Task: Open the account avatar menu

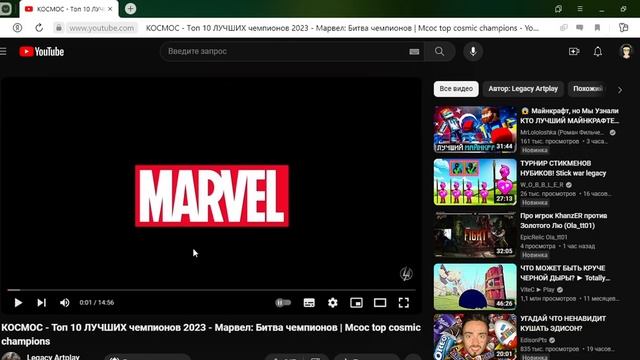Action: tap(626, 51)
